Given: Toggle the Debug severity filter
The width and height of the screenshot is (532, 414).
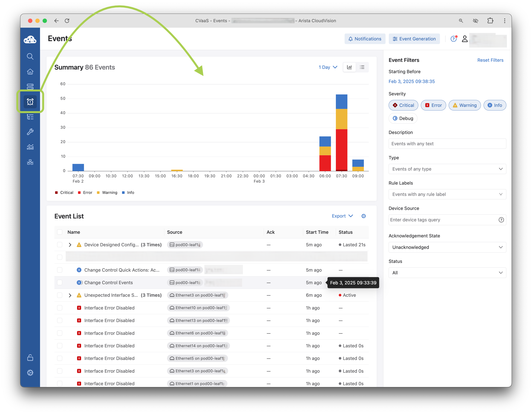Looking at the screenshot, I should (403, 118).
